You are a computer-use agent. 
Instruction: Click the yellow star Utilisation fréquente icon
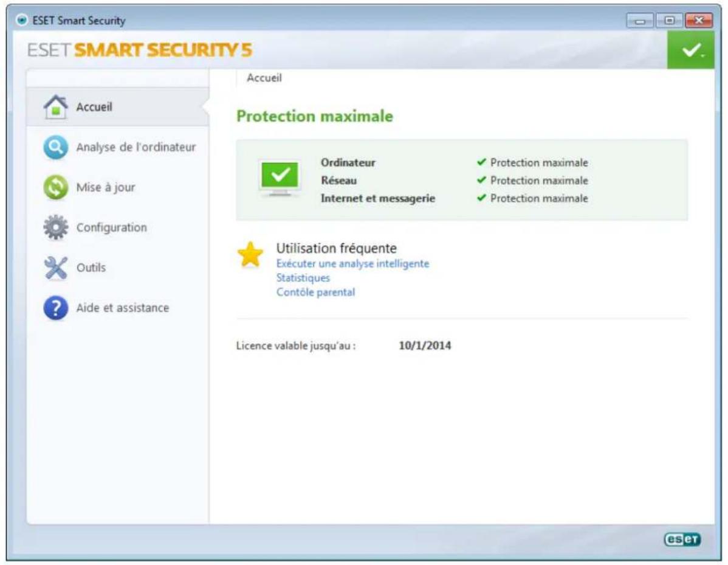click(250, 254)
